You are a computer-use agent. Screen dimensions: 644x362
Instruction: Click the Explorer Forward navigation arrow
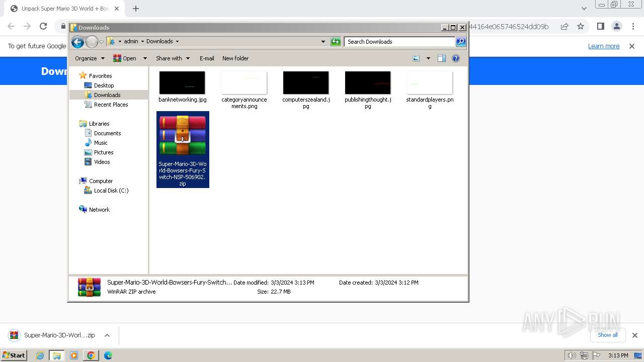[92, 42]
